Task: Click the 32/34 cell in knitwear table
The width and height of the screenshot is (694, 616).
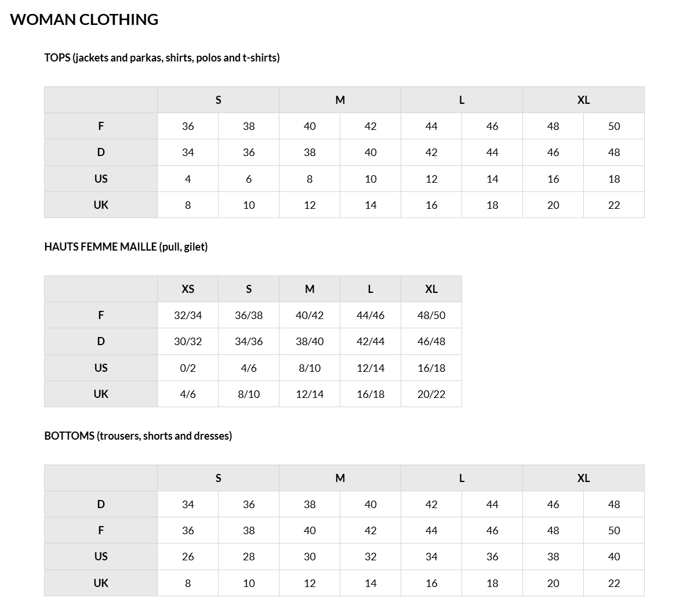Action: click(x=188, y=315)
